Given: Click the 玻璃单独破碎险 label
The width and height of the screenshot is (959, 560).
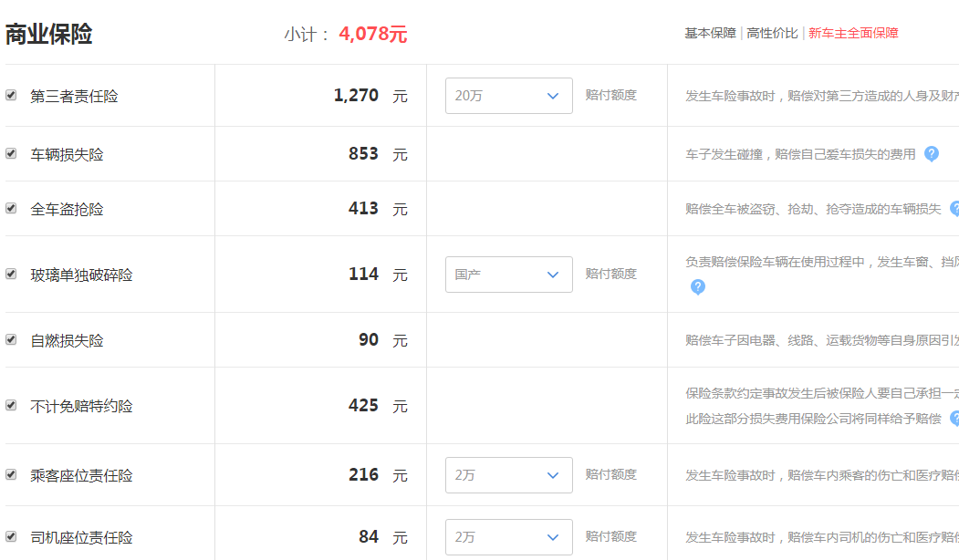Looking at the screenshot, I should [x=81, y=275].
